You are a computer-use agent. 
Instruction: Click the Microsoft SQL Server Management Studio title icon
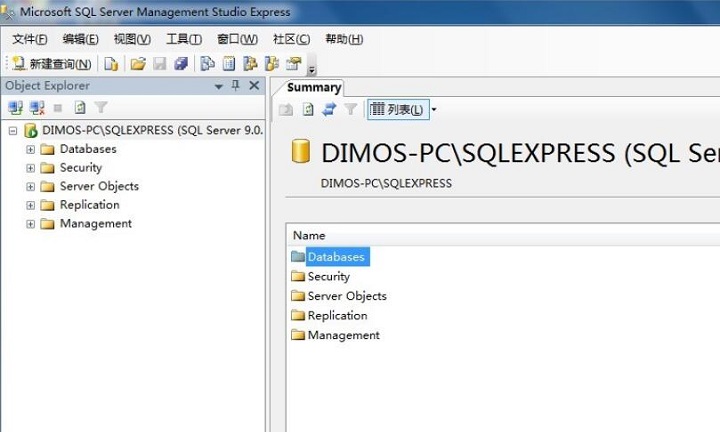pos(6,11)
